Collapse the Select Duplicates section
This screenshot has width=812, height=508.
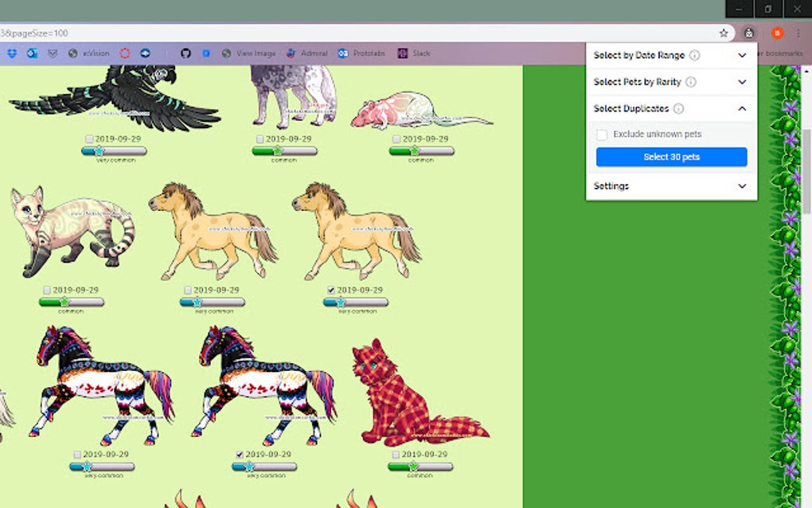742,108
